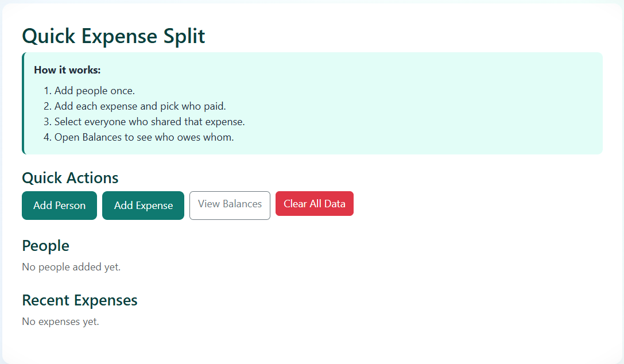Click the 'No people added yet' message
Screen dimensions: 624x364
pos(71,267)
